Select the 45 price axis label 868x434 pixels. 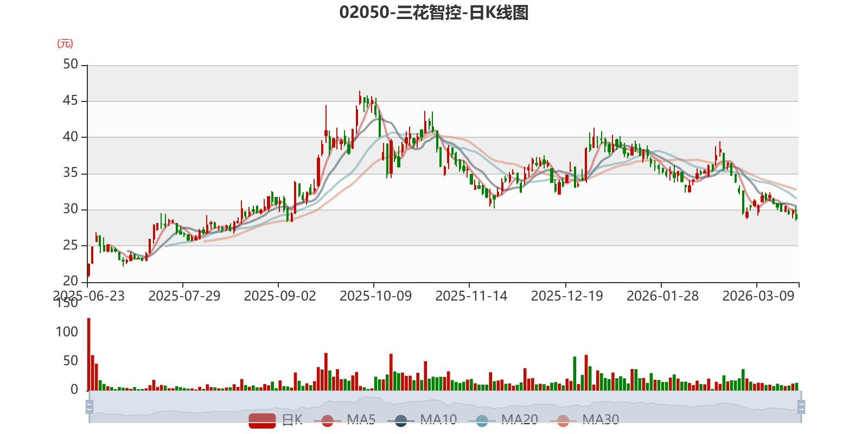pyautogui.click(x=71, y=100)
